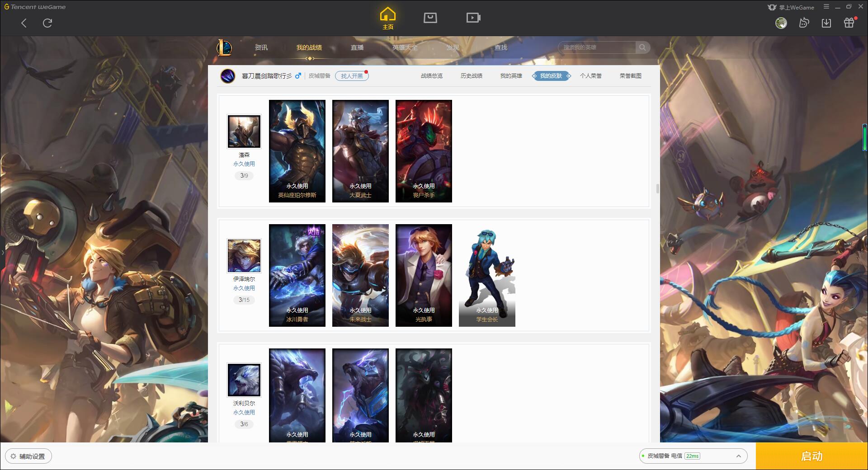Click the Tencent WeGame title logo
This screenshot has height=470, width=868.
tap(35, 7)
